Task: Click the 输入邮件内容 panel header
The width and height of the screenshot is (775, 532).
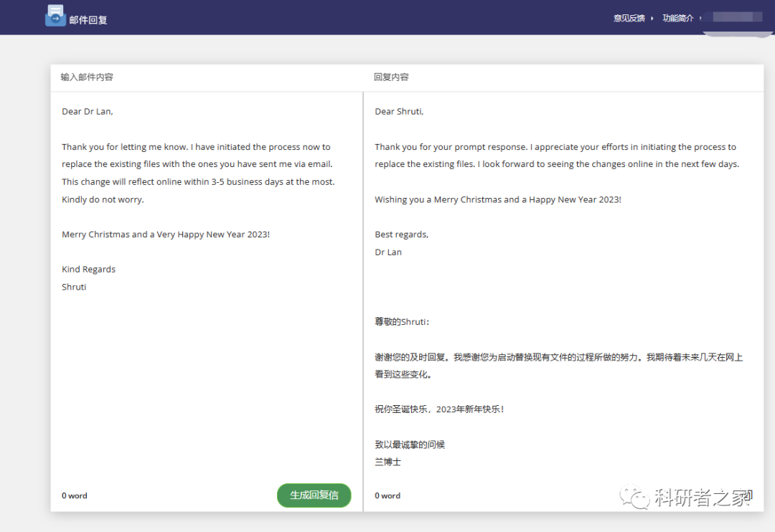Action: pyautogui.click(x=87, y=77)
